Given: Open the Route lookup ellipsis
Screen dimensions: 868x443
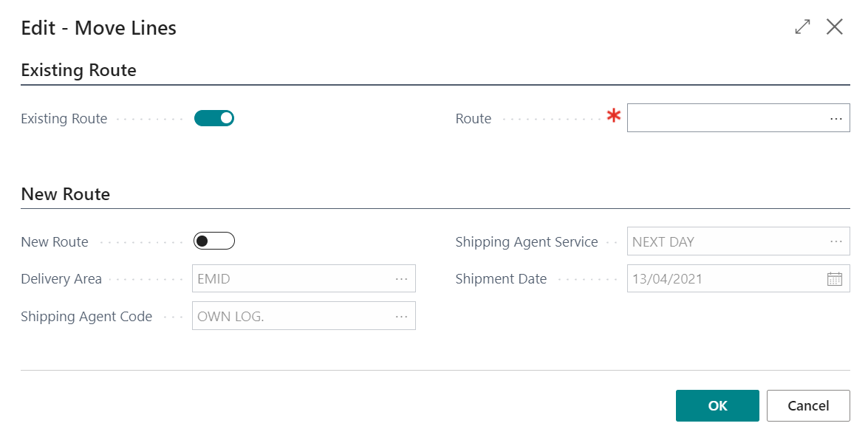Looking at the screenshot, I should click(x=835, y=118).
